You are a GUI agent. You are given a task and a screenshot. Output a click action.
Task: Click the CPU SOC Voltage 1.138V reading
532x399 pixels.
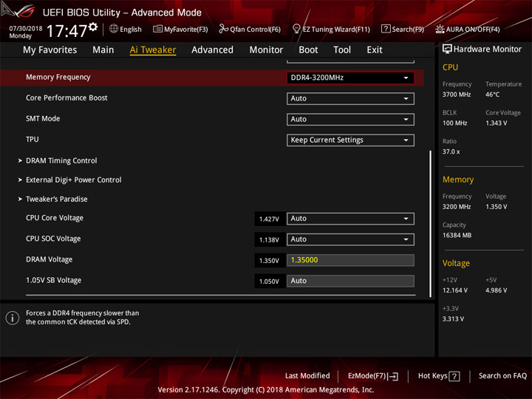point(269,240)
